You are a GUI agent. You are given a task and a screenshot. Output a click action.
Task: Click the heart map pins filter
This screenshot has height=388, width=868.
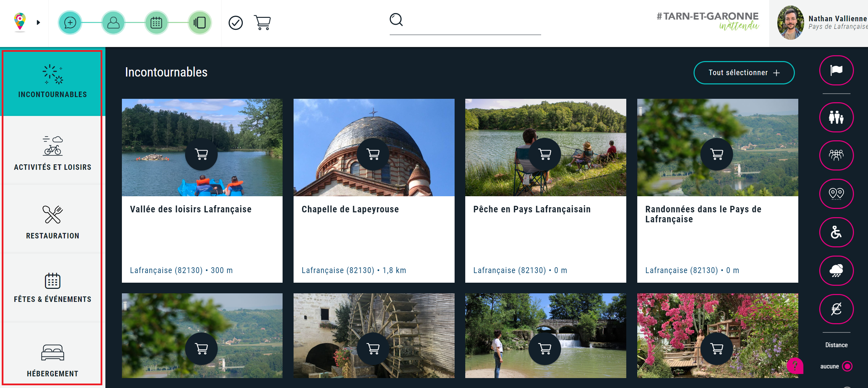[836, 194]
